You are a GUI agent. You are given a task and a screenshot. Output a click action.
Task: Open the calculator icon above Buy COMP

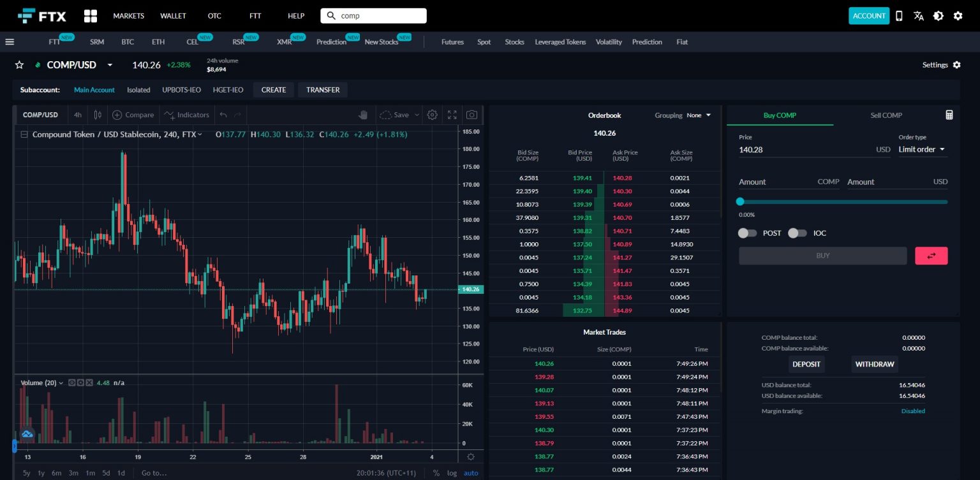pos(949,115)
